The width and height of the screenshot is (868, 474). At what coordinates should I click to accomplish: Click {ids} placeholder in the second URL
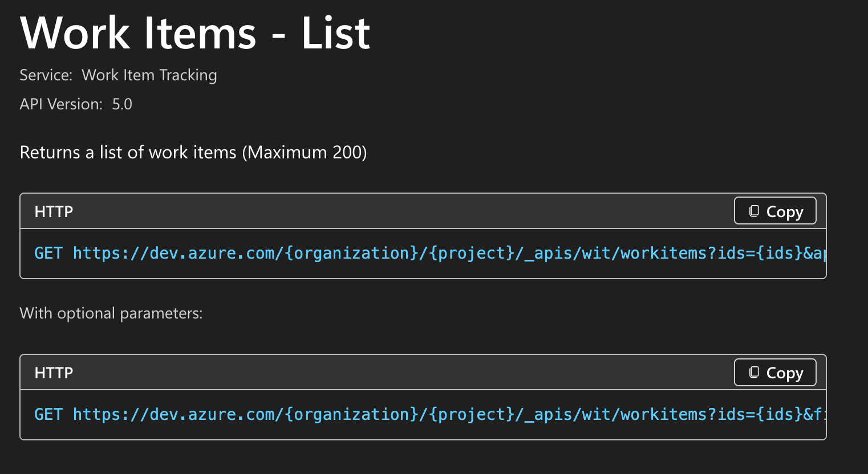pos(779,415)
